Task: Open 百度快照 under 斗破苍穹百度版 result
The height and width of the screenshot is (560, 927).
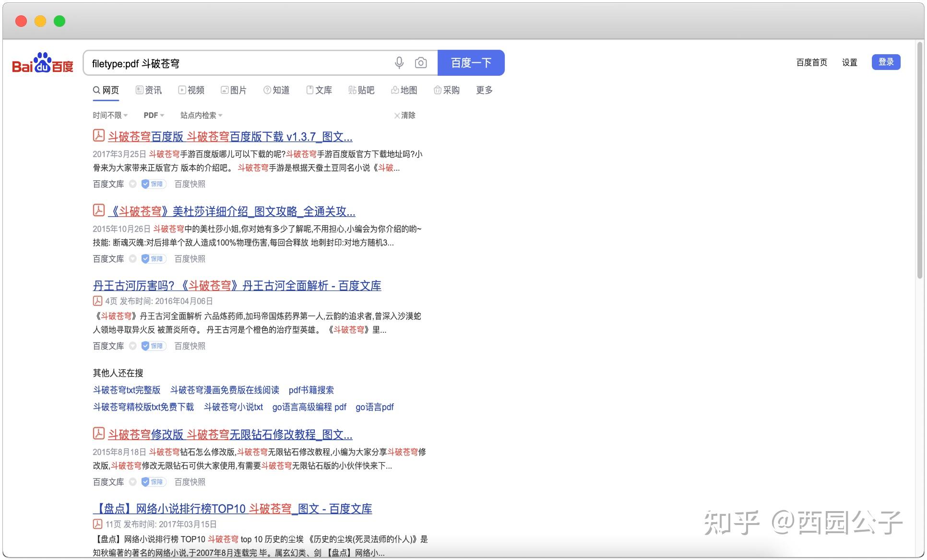Action: click(190, 184)
